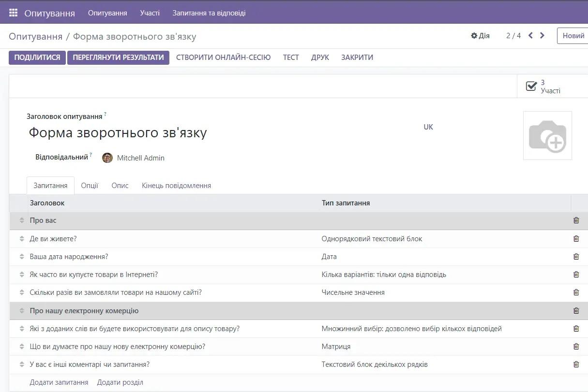Viewport: 588px width, 392px height.
Task: Open the Участі menu in navbar
Action: click(x=150, y=13)
